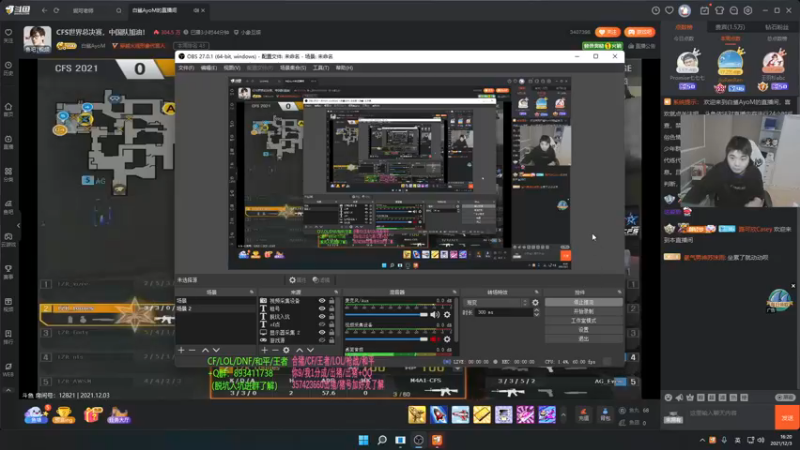Open OBS settings from controls panel
The image size is (800, 450).
(x=584, y=330)
